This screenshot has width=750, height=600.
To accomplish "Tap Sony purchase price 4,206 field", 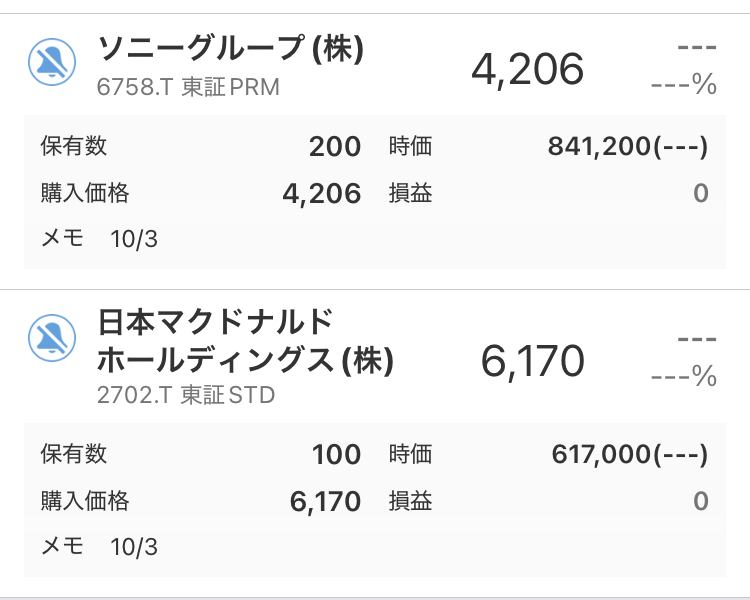I will [321, 194].
